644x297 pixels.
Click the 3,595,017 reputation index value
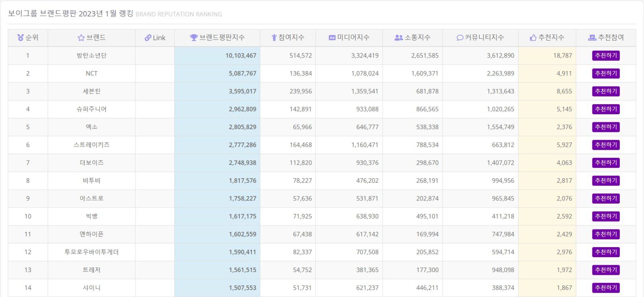click(242, 91)
